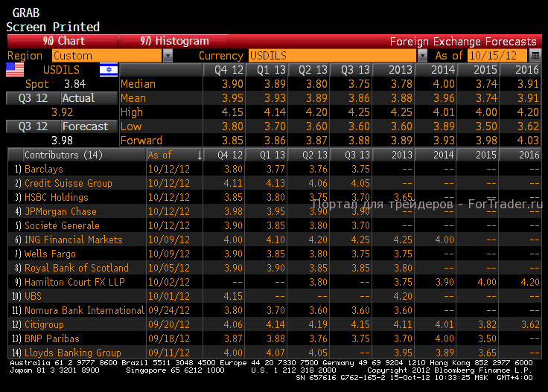
Task: Click the United States flag icon
Action: [x=15, y=69]
